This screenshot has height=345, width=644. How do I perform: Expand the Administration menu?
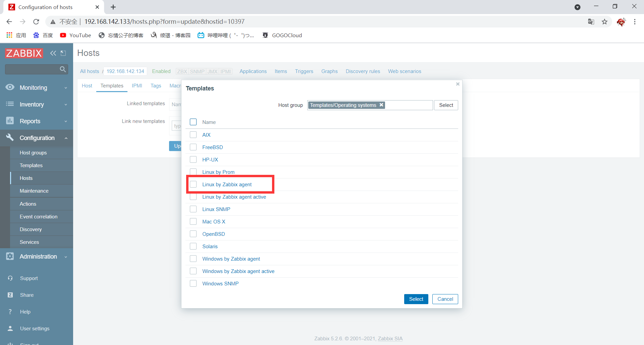37,256
